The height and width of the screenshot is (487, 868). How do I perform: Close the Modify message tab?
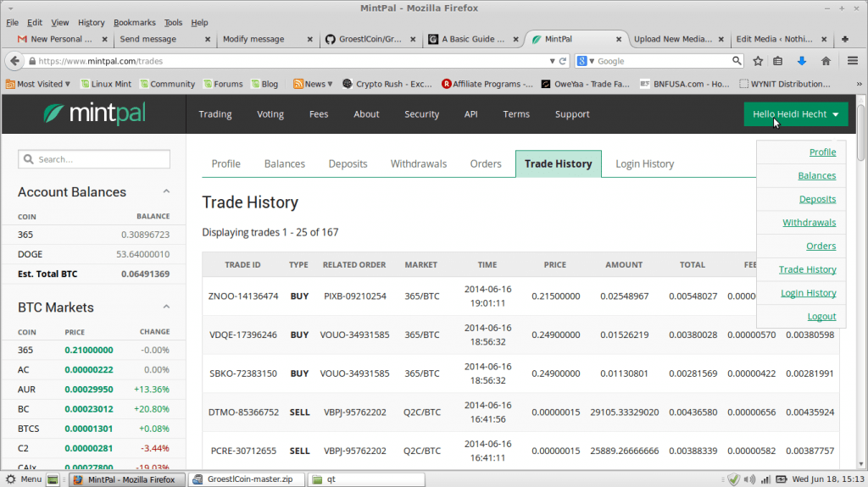pos(310,39)
